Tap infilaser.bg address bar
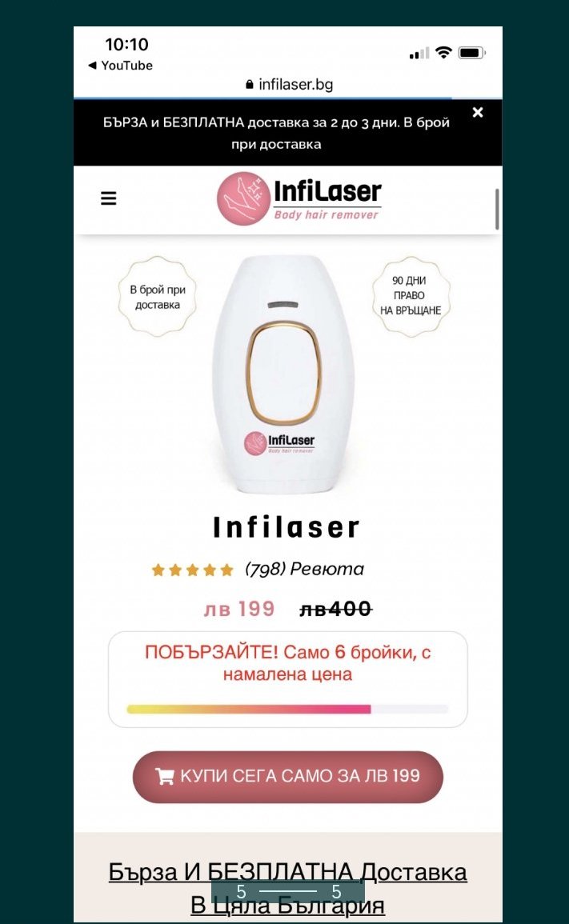Screen dimensions: 569x924 (289, 84)
